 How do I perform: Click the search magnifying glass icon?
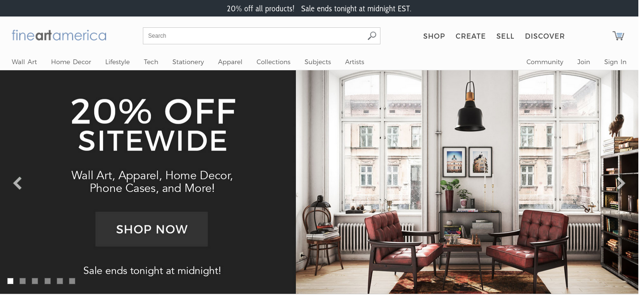(372, 36)
